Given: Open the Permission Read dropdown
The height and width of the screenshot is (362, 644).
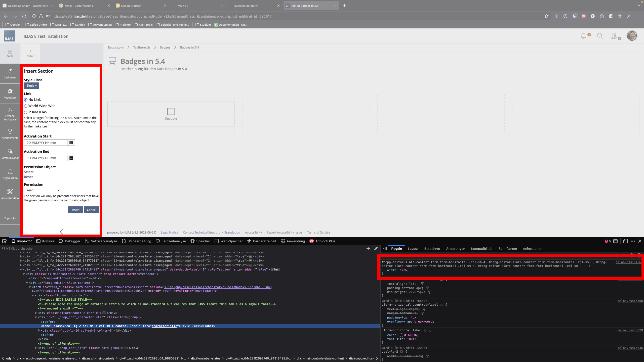Looking at the screenshot, I should point(42,190).
